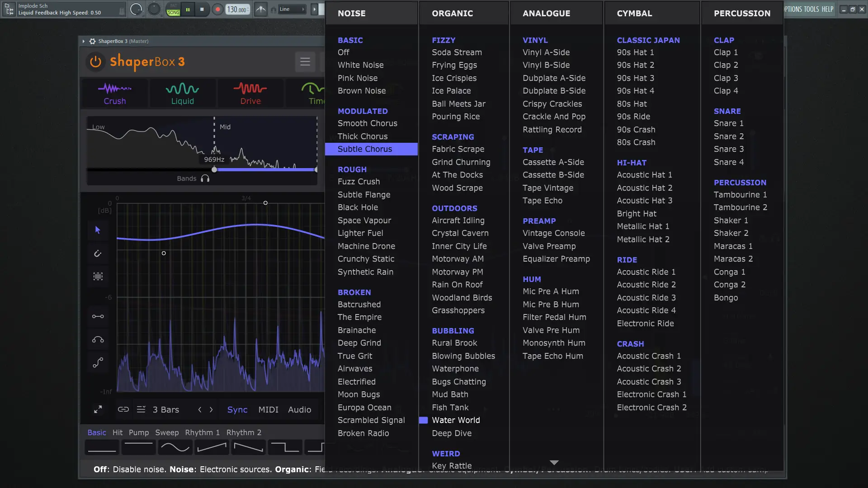
Task: Switch to the Pump waveform tab
Action: click(139, 432)
